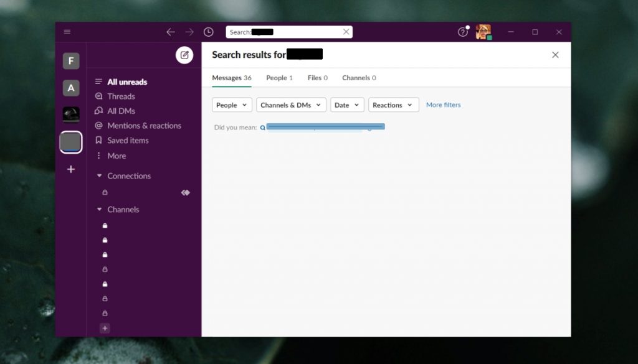Add a workspace with the plus icon
The image size is (638, 364).
pyautogui.click(x=70, y=169)
